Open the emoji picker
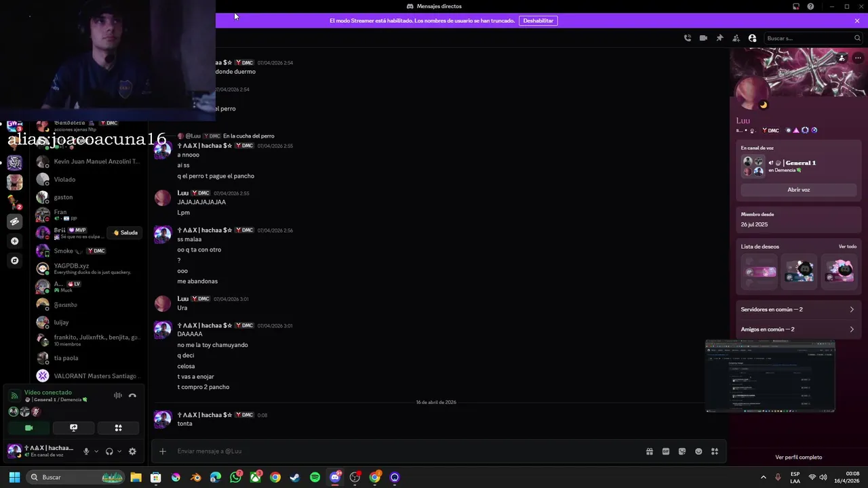The width and height of the screenshot is (868, 488). click(698, 451)
